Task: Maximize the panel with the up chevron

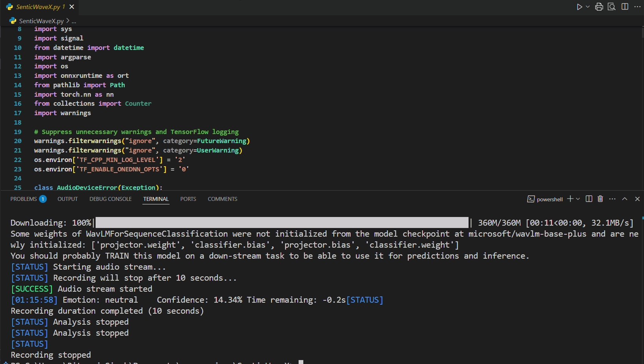Action: (x=625, y=199)
